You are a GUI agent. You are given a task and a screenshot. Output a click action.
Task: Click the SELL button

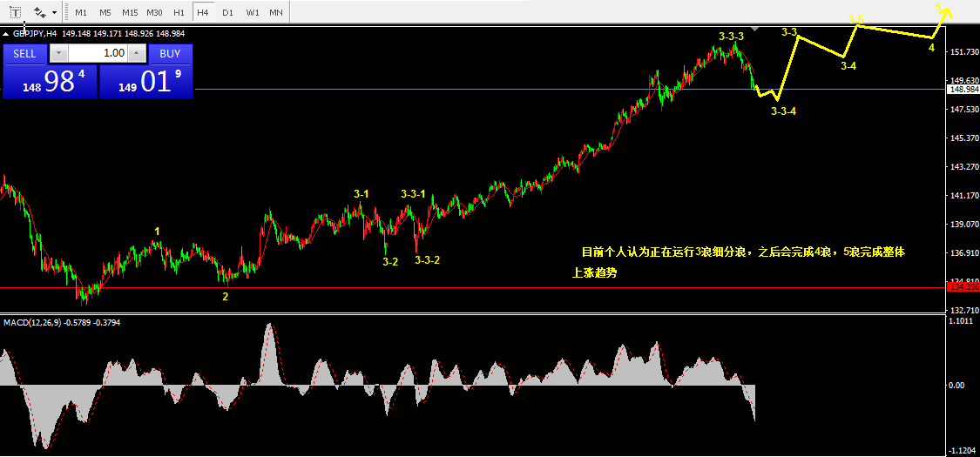click(x=25, y=54)
